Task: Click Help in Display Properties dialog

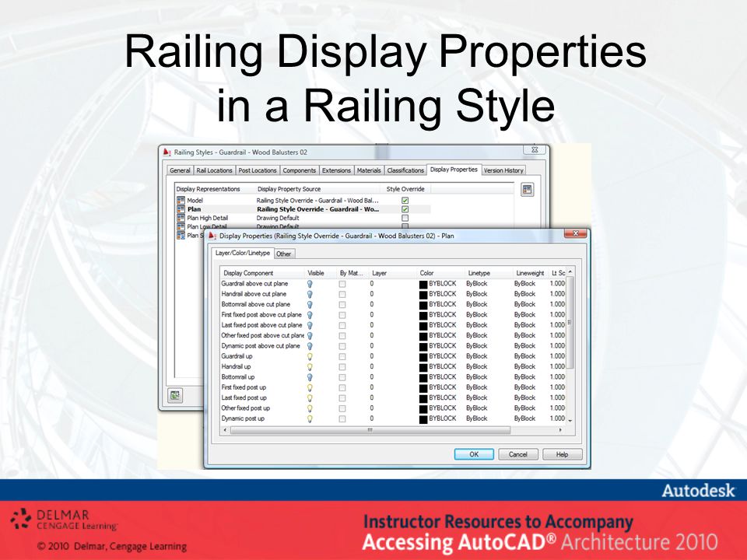Action: click(x=563, y=454)
